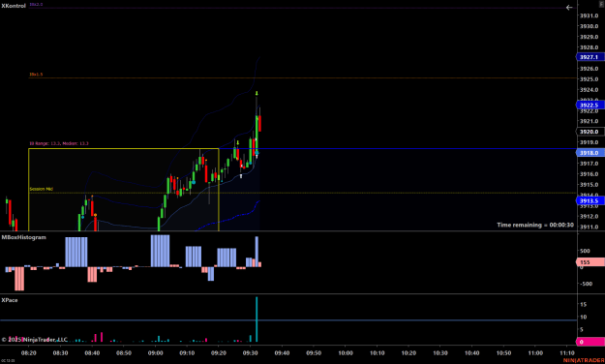
Task: Select the XKontrol indicator label
Action: (14, 6)
